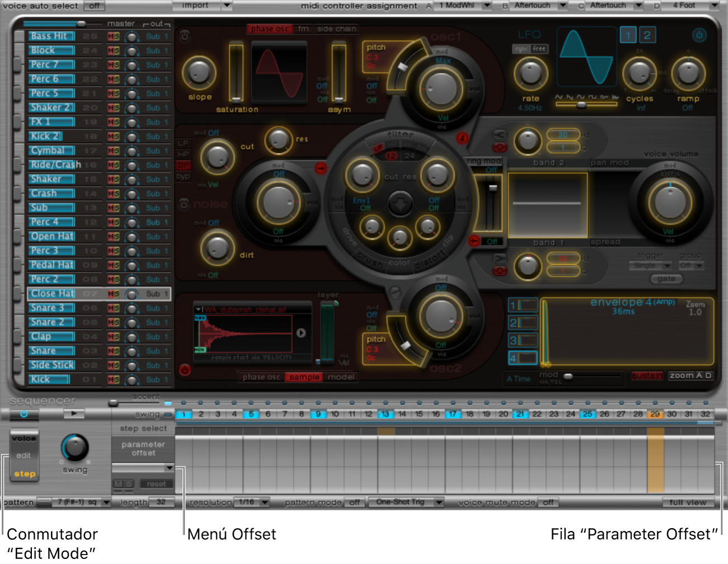Select the fm tab in oscillator 1
Viewport: 728px width, 564px height.
[x=303, y=29]
